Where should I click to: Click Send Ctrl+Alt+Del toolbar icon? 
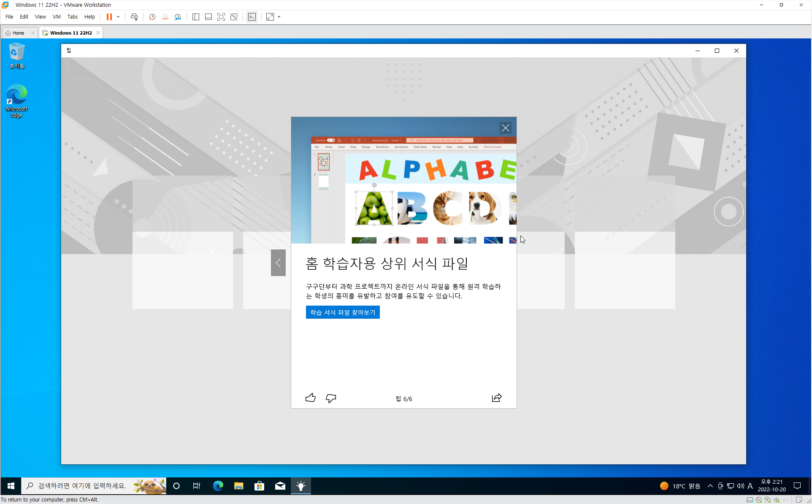(134, 17)
